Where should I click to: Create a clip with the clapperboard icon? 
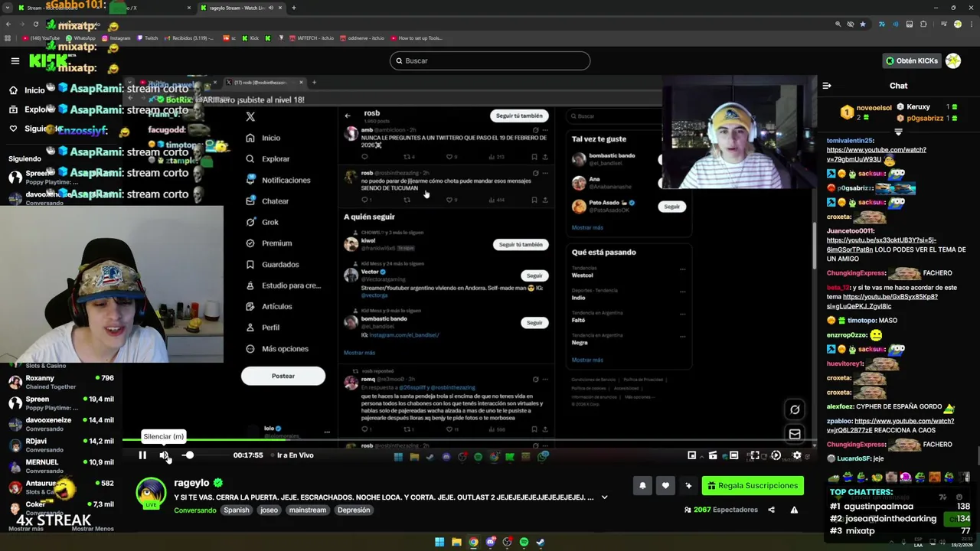tap(713, 455)
